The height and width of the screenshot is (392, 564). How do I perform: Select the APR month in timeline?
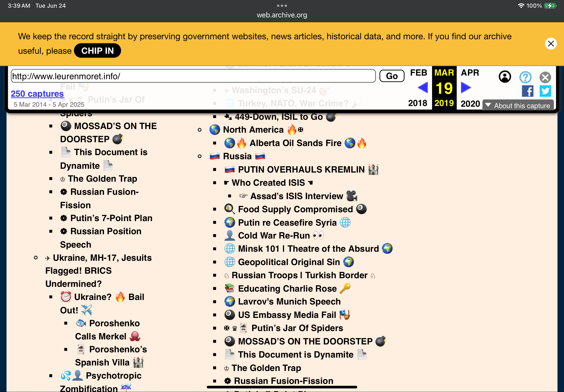click(x=470, y=73)
